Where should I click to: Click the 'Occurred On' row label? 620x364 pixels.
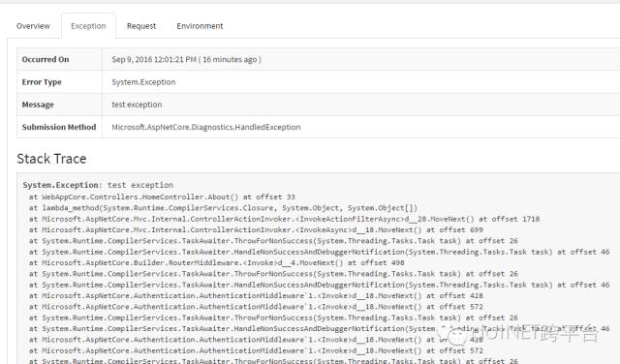click(x=46, y=59)
